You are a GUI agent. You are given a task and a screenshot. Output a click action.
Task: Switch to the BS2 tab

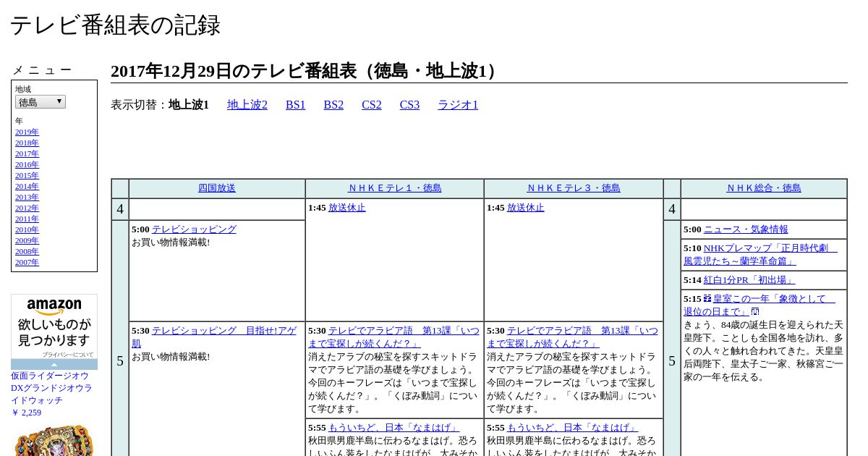[x=333, y=104]
